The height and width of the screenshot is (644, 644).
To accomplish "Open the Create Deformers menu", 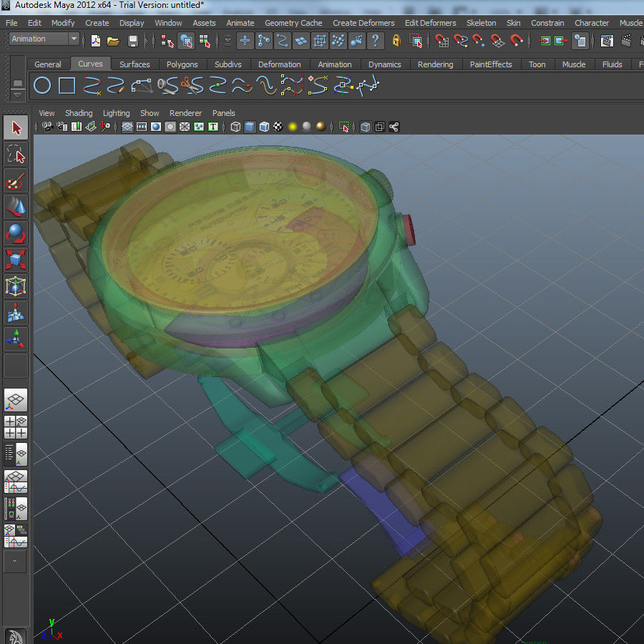I will pos(364,23).
